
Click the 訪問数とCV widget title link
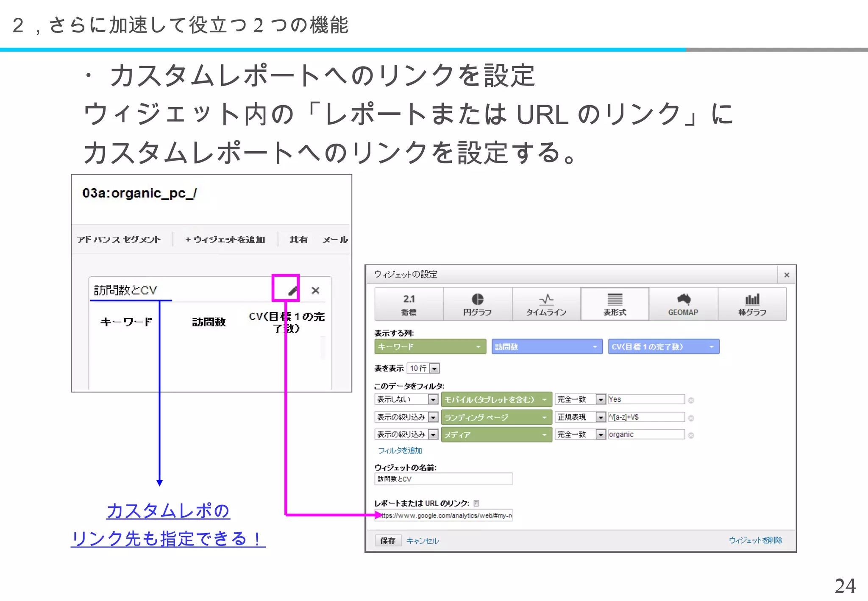pos(125,290)
